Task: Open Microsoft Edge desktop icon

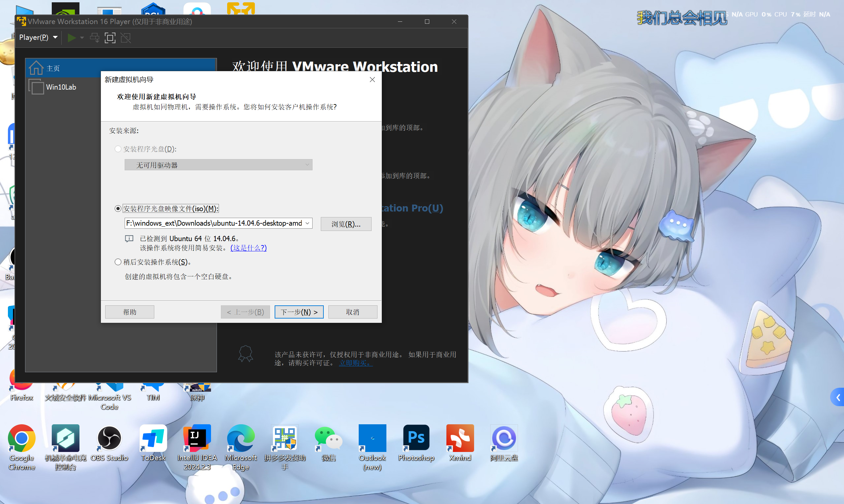Action: (241, 447)
